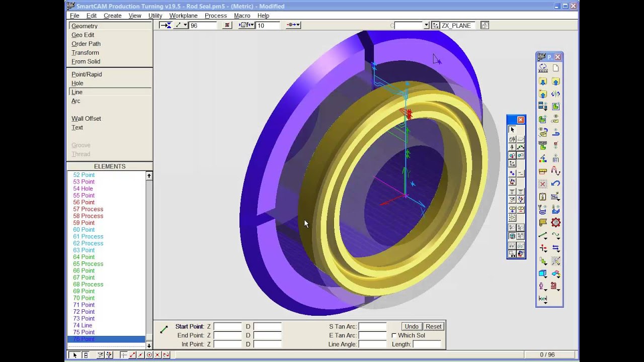This screenshot has height=362, width=644.
Task: Open the Process menu
Action: 216,16
